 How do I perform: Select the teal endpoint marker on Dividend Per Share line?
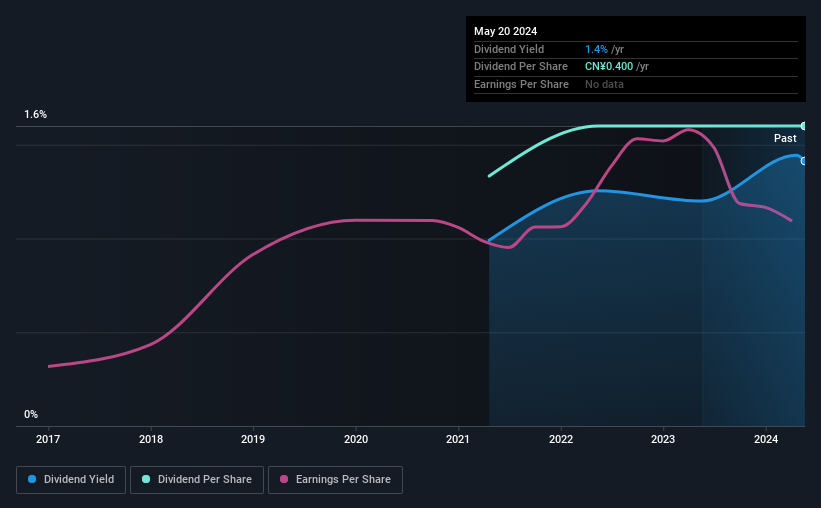[x=803, y=126]
